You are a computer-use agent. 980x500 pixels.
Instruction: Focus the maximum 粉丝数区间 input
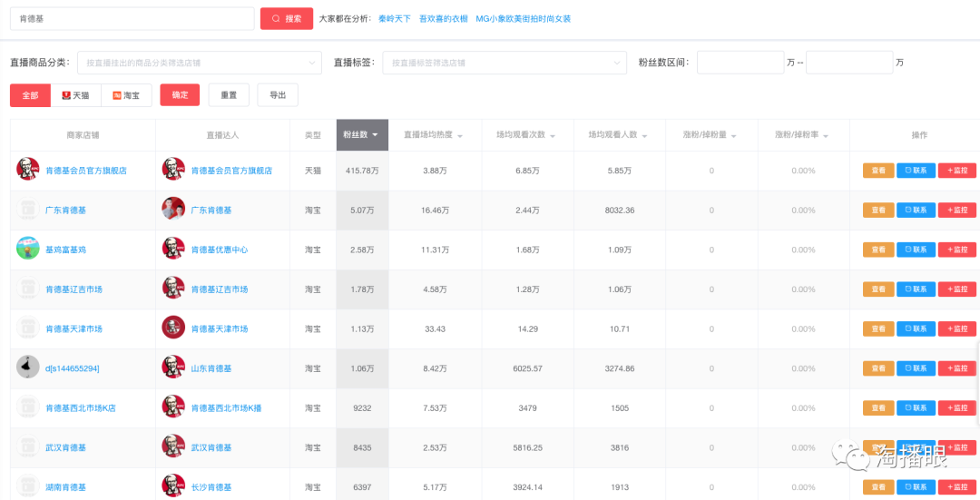tap(849, 63)
